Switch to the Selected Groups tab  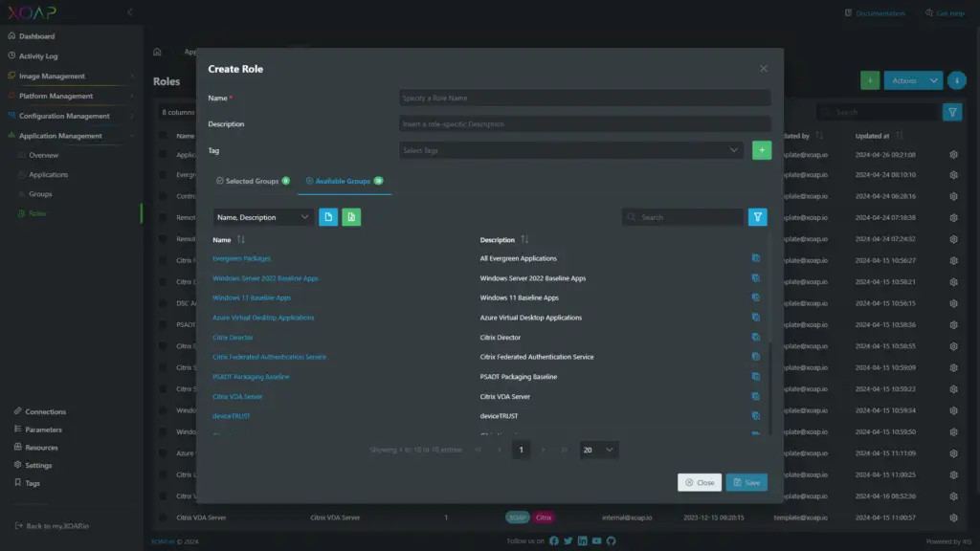pos(253,181)
